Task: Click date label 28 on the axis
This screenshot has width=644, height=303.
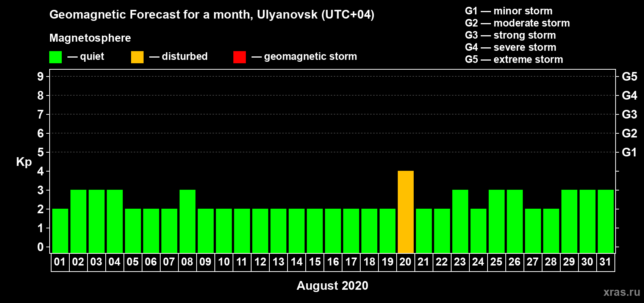Action: pos(551,262)
